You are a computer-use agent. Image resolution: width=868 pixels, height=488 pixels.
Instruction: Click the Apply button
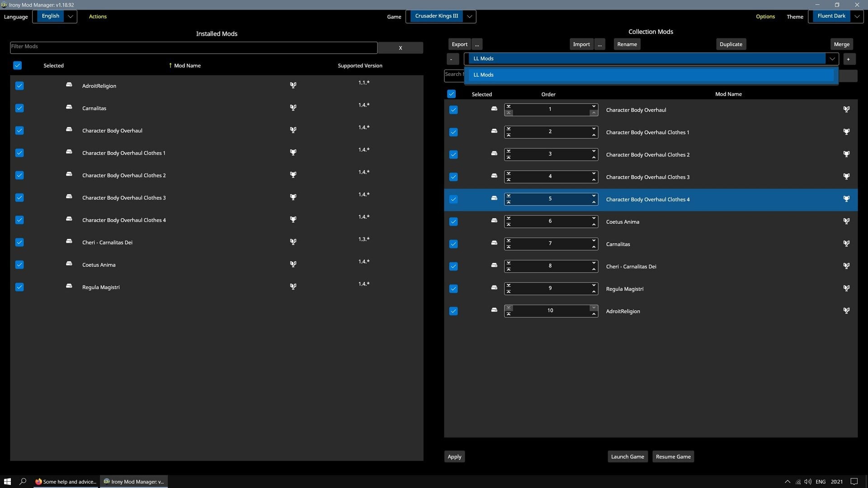coord(454,457)
